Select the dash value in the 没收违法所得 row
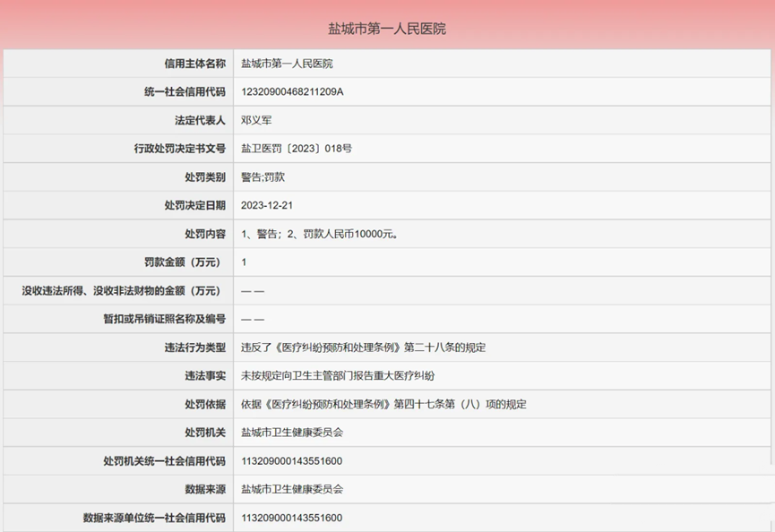The width and height of the screenshot is (775, 532). pos(253,291)
